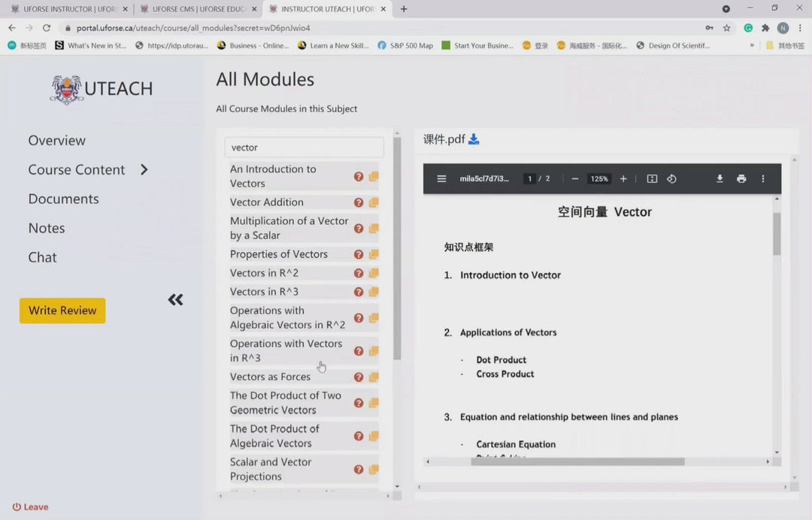Click copy icon beside Properties of Vectors
Image resolution: width=812 pixels, height=520 pixels.
[374, 254]
